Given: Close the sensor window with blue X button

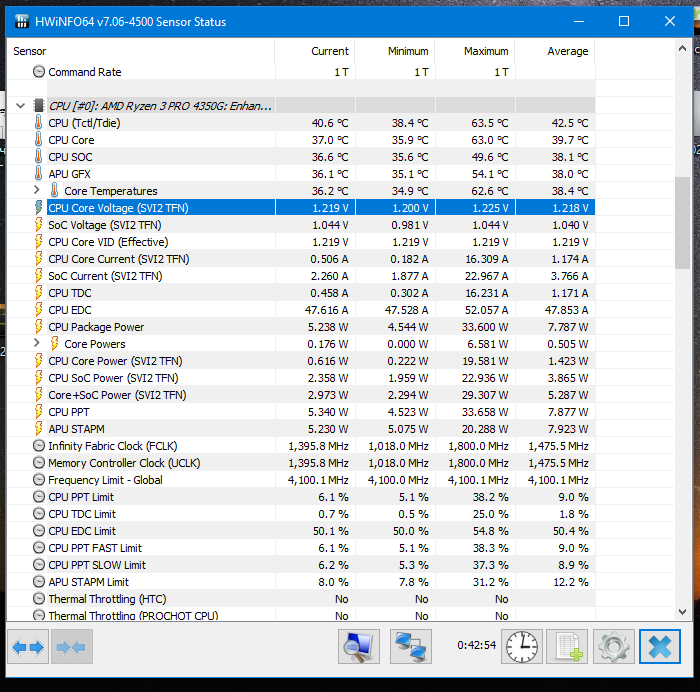Looking at the screenshot, I should (x=660, y=646).
